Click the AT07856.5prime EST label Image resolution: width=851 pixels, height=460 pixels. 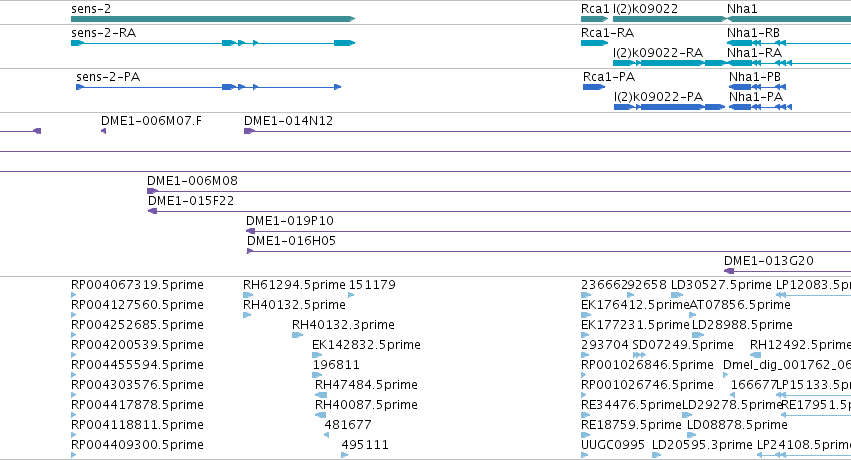740,305
